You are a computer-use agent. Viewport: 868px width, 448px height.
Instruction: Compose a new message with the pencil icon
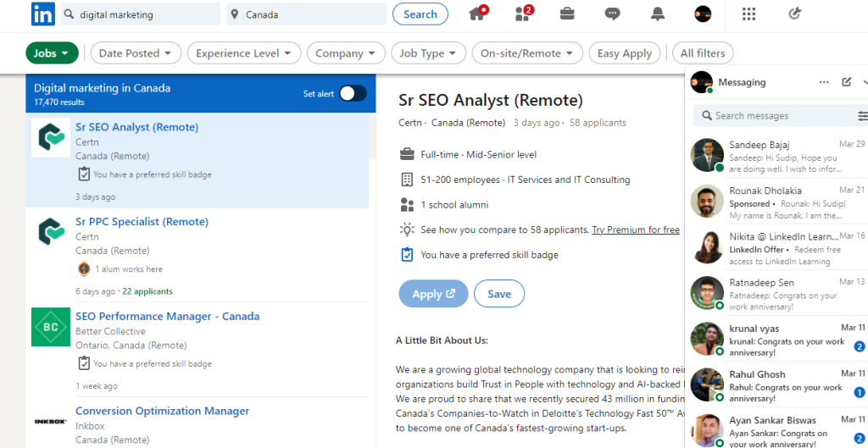point(847,82)
